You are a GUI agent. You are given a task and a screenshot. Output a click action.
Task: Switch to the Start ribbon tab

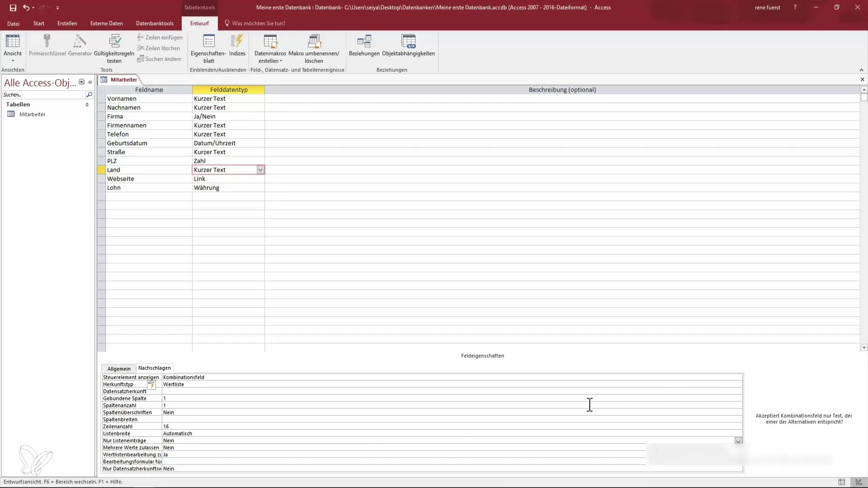(x=39, y=23)
